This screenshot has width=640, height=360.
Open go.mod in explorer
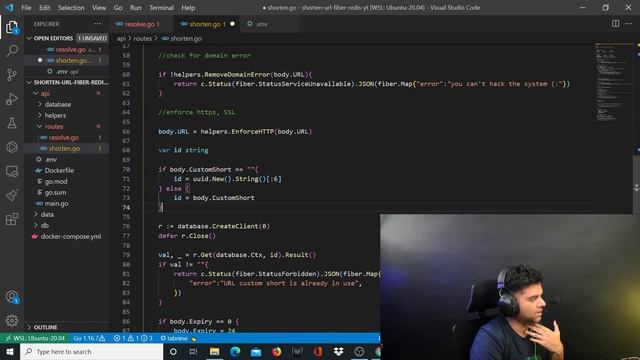coord(67,182)
